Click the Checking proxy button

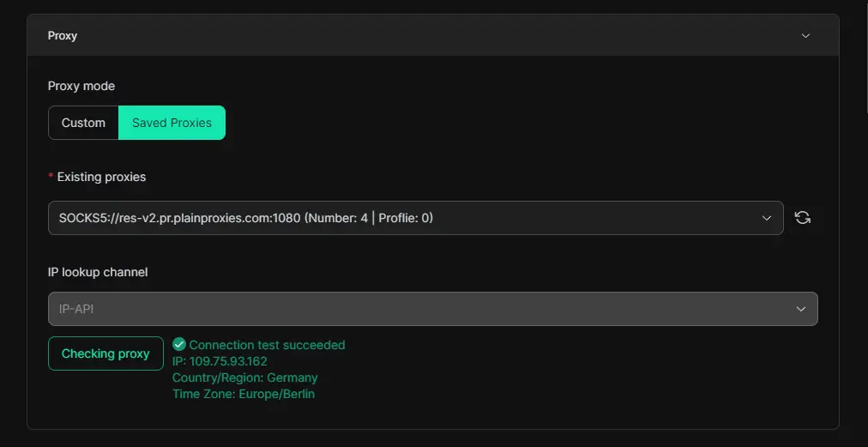click(105, 353)
